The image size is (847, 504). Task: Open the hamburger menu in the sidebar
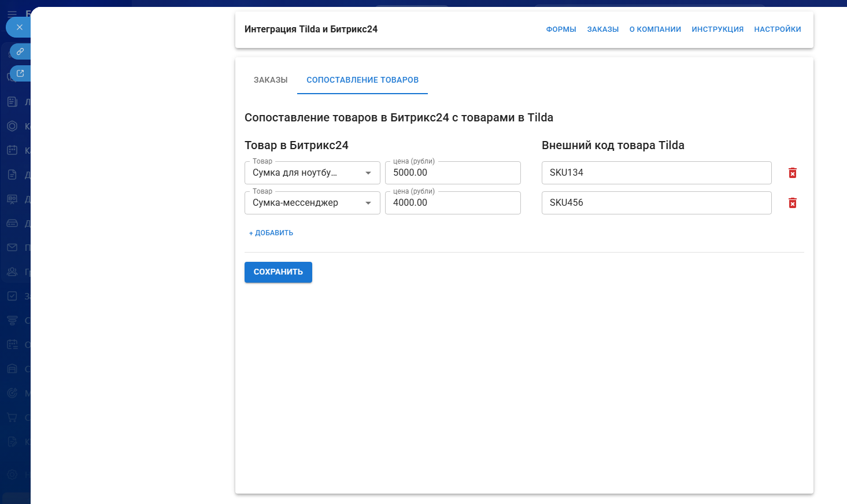point(12,13)
